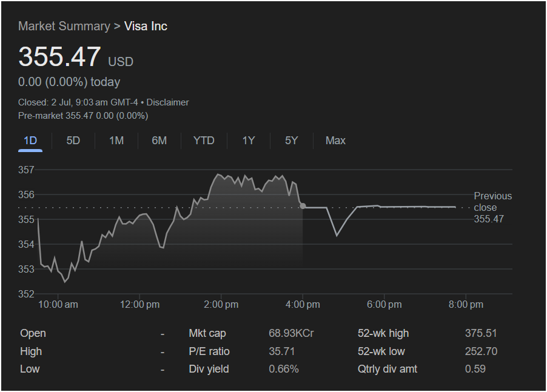This screenshot has height=392, width=547.
Task: Open the Market Summary breadcrumb link
Action: tap(64, 26)
